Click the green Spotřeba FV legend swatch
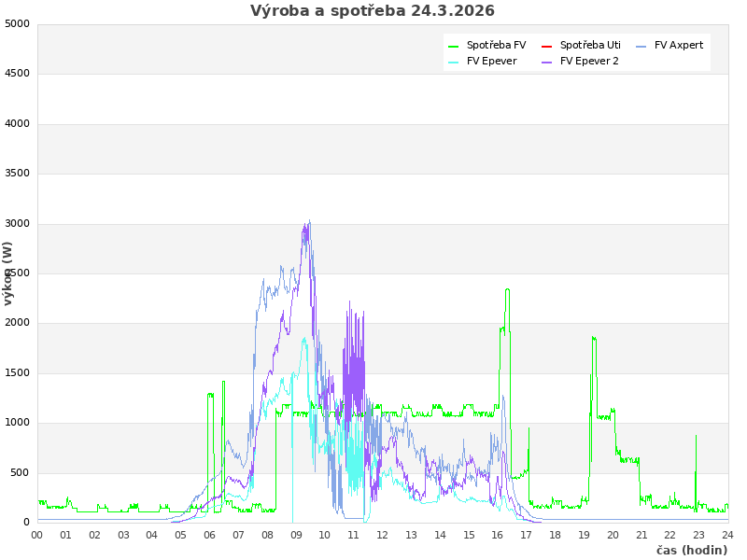 (454, 46)
